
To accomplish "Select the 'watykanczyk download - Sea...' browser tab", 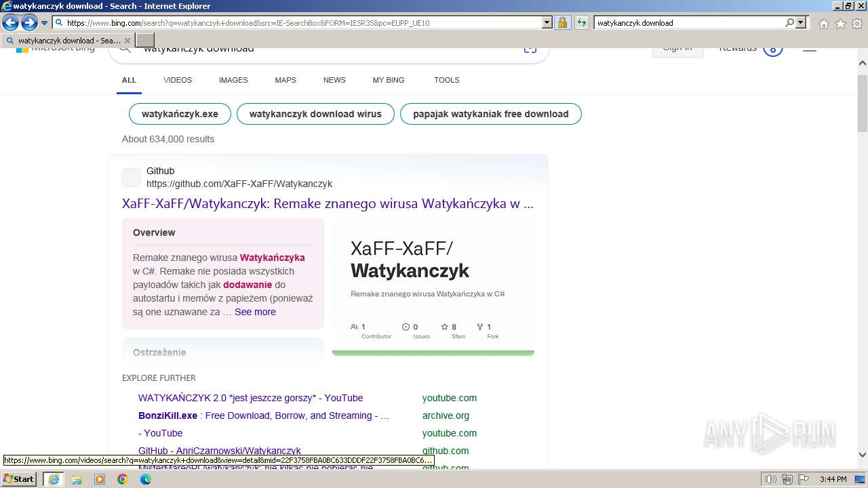I will tap(68, 41).
